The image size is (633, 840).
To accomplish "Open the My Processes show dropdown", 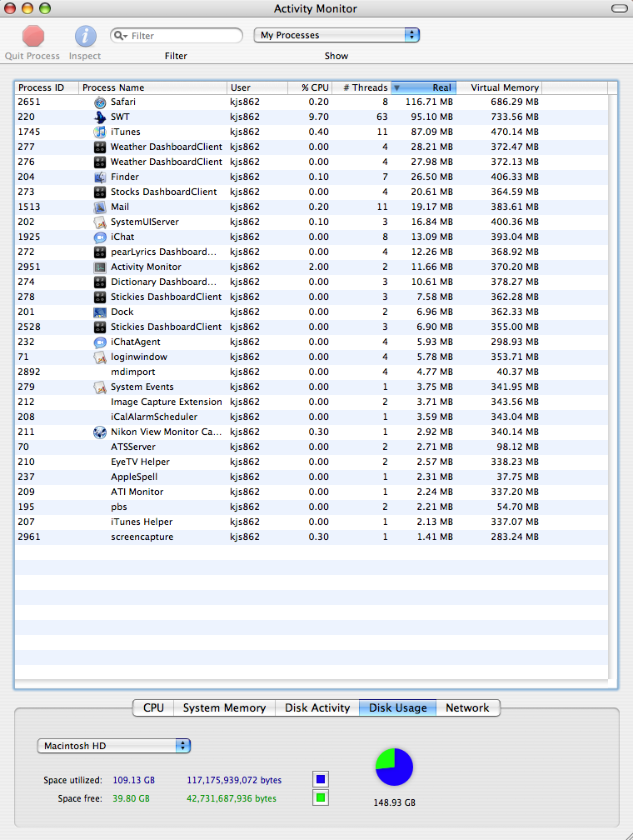I will coord(336,35).
